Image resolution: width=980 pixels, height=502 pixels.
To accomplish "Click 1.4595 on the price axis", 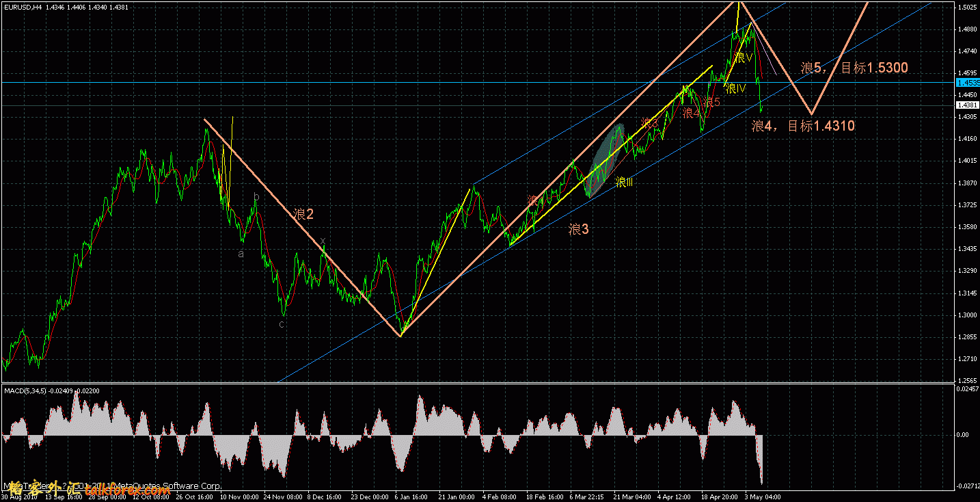I will click(x=967, y=73).
